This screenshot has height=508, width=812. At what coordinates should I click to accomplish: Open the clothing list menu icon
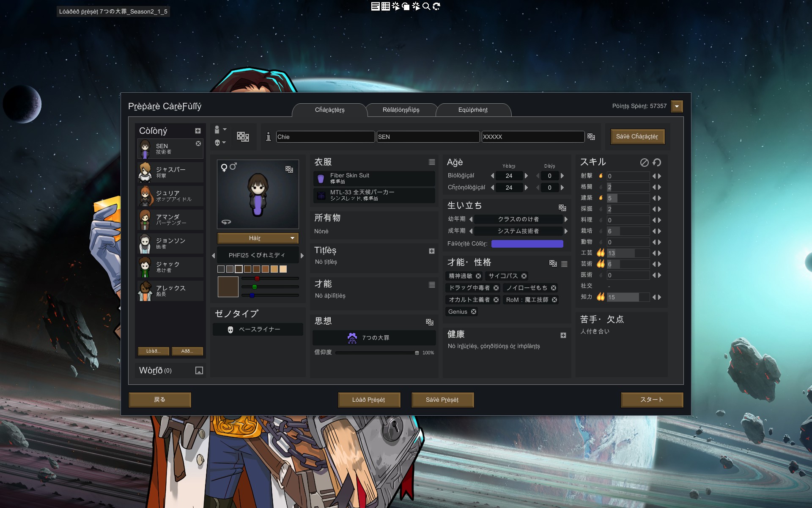431,162
